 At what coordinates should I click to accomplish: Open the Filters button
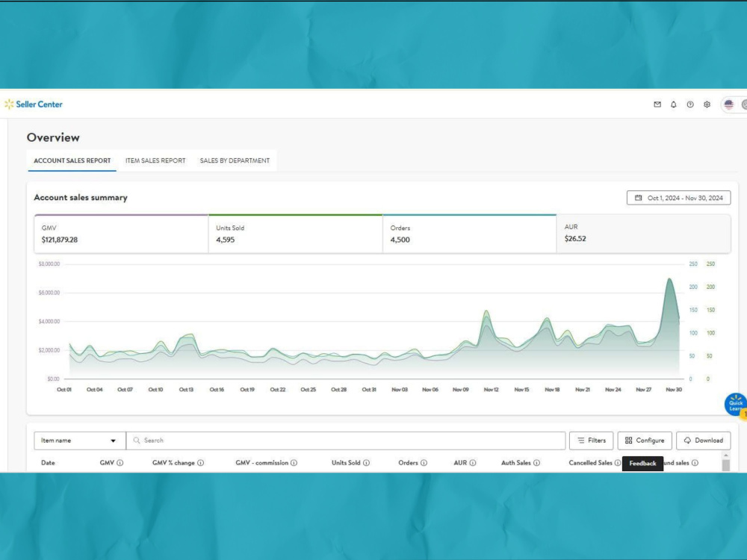(x=591, y=441)
